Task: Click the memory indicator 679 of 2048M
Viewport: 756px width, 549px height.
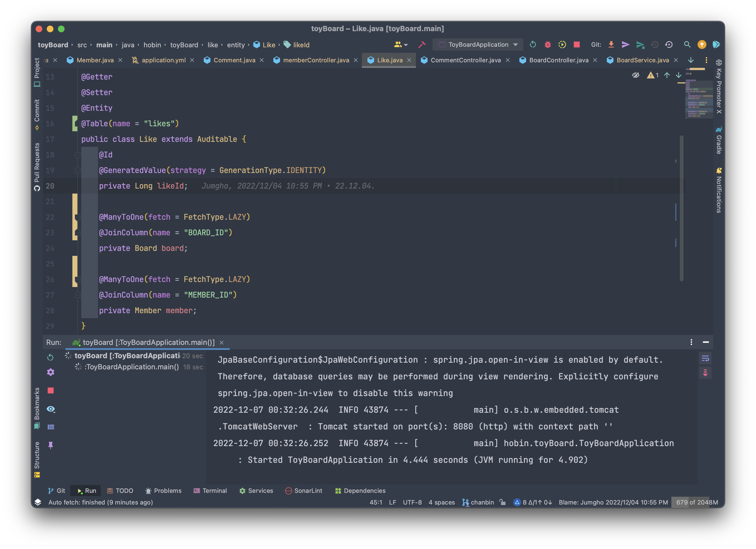Action: 697,502
